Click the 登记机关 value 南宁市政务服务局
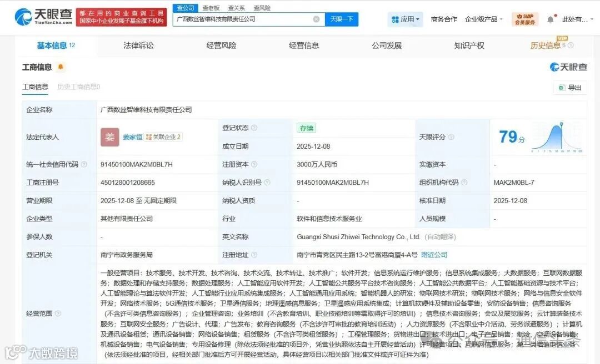 [127, 255]
